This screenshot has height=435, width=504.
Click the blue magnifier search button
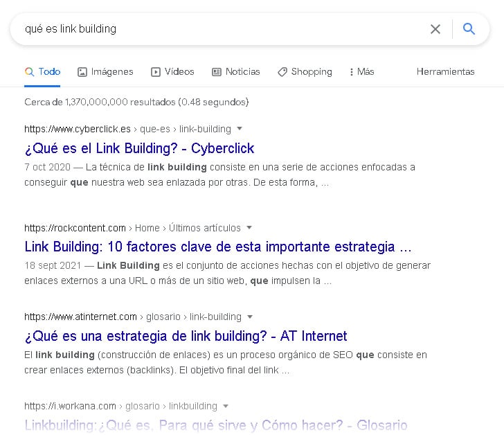pos(469,29)
